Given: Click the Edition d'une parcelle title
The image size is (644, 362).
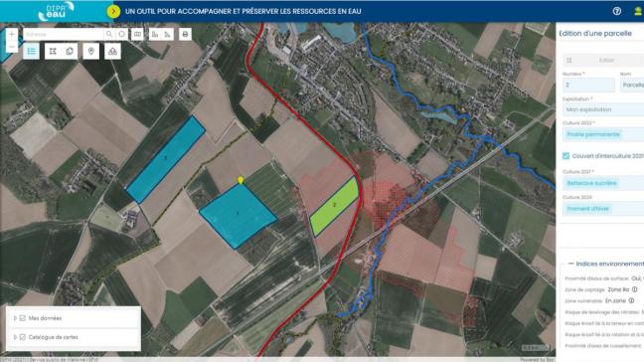Looking at the screenshot, I should (x=595, y=33).
